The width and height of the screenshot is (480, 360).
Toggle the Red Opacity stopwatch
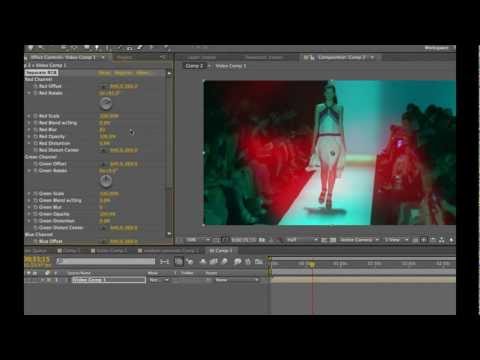point(35,137)
